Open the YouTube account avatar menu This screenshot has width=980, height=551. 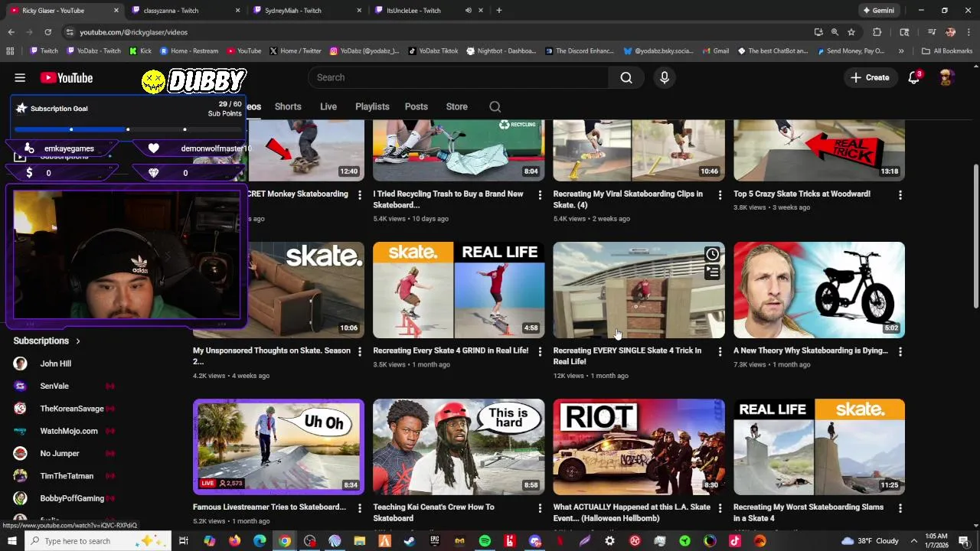pos(946,77)
